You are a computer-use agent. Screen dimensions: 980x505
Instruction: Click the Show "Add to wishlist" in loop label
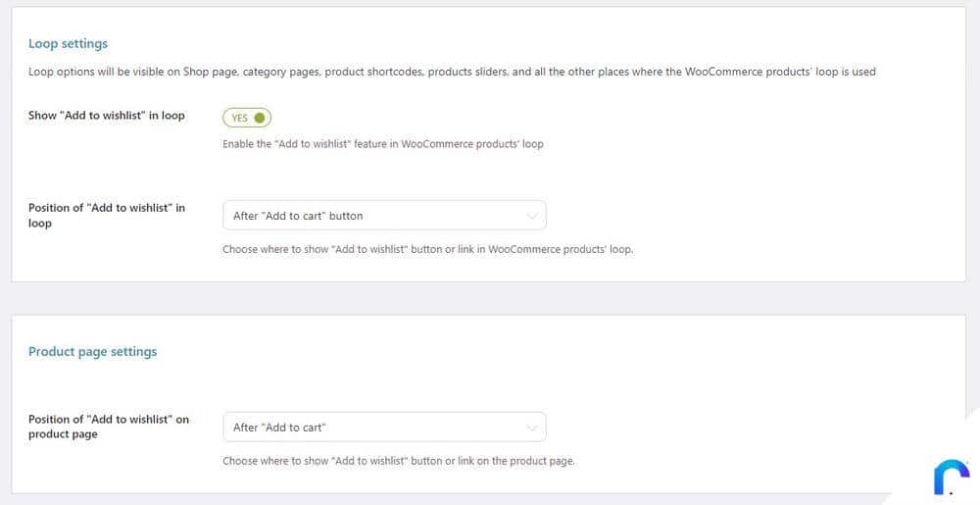106,116
